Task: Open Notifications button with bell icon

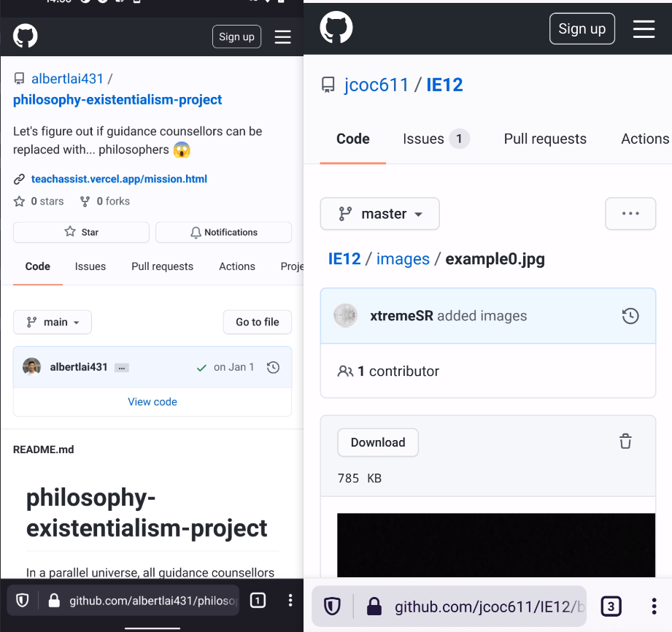Action: [x=224, y=232]
